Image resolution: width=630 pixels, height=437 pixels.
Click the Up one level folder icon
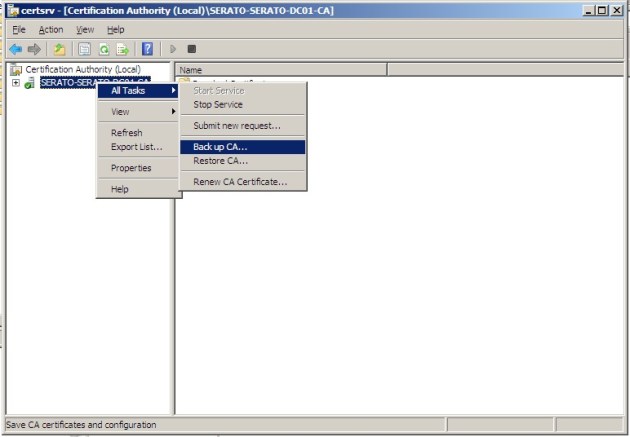[x=59, y=48]
